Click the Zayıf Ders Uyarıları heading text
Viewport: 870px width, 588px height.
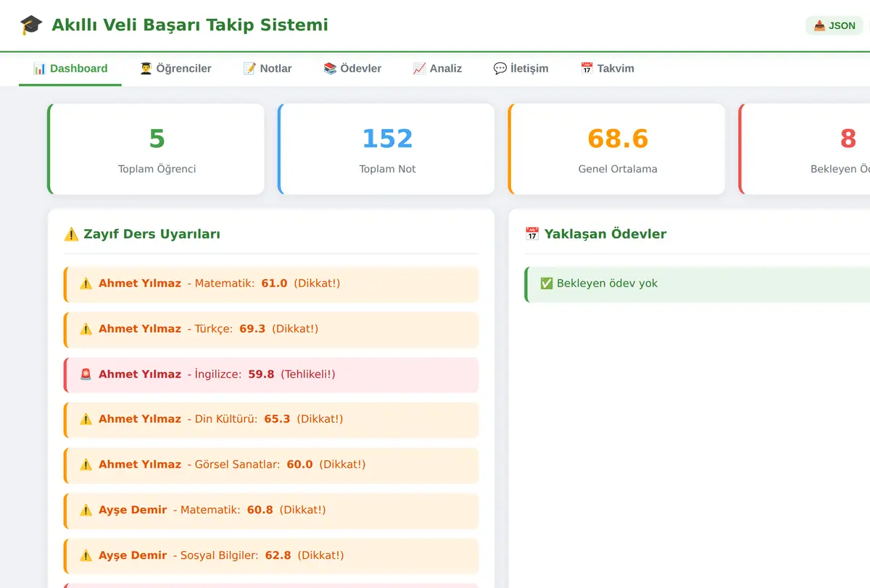coord(152,234)
